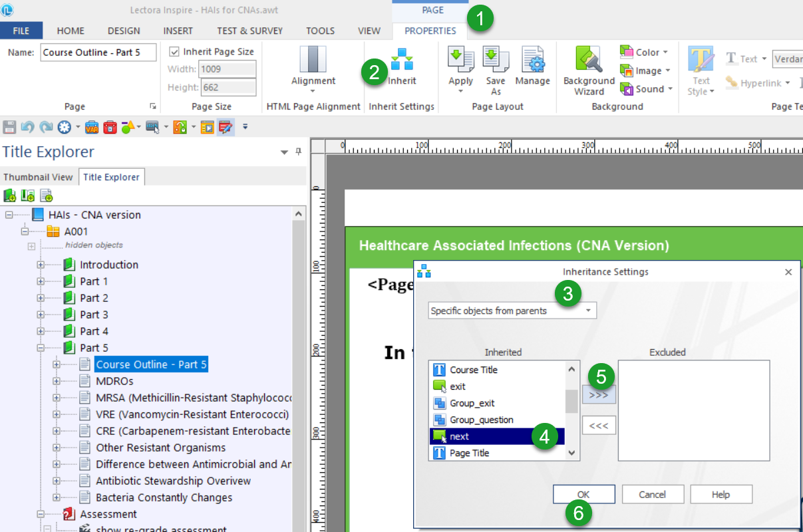Click the preview page play icon
This screenshot has height=532, width=803.
[207, 126]
